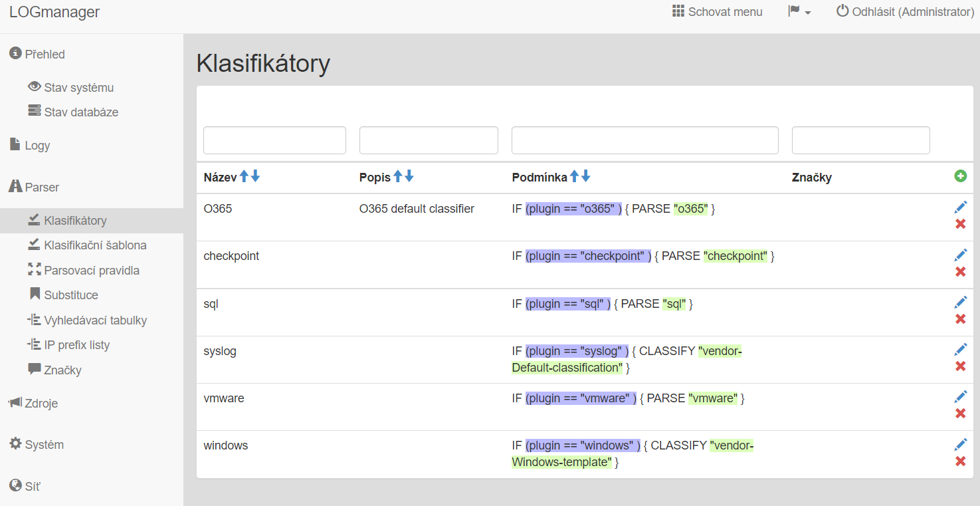The width and height of the screenshot is (980, 506).
Task: Delete the windows classifier
Action: (x=960, y=461)
